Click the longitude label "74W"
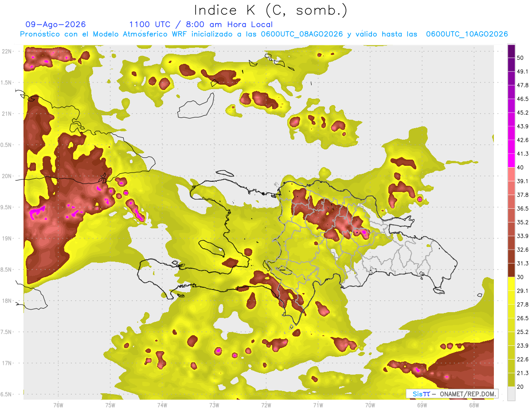 click(162, 405)
